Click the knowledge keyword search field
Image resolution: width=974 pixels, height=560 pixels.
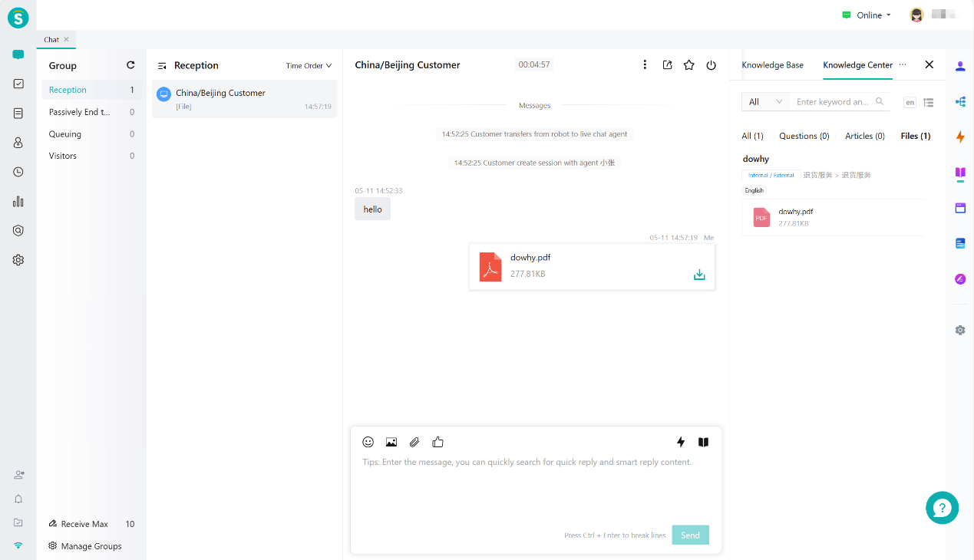tap(833, 102)
